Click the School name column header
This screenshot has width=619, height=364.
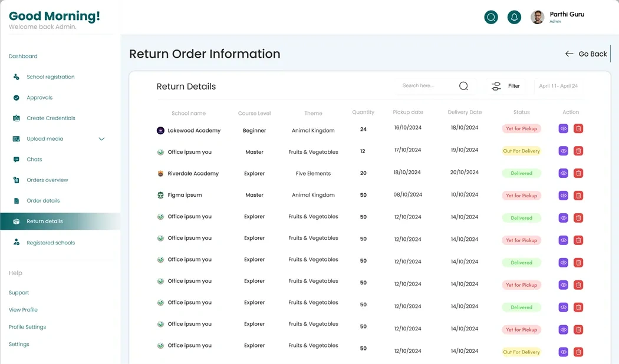pos(189,113)
